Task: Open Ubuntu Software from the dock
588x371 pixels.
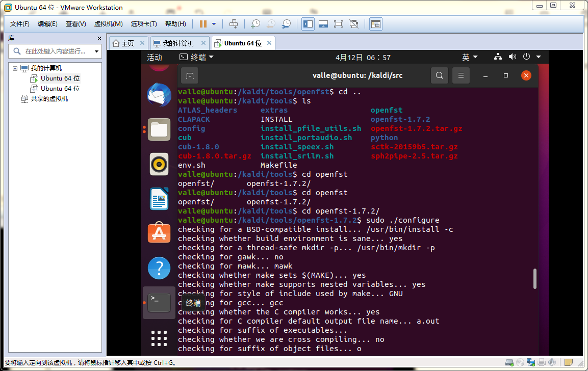Action: click(x=159, y=233)
